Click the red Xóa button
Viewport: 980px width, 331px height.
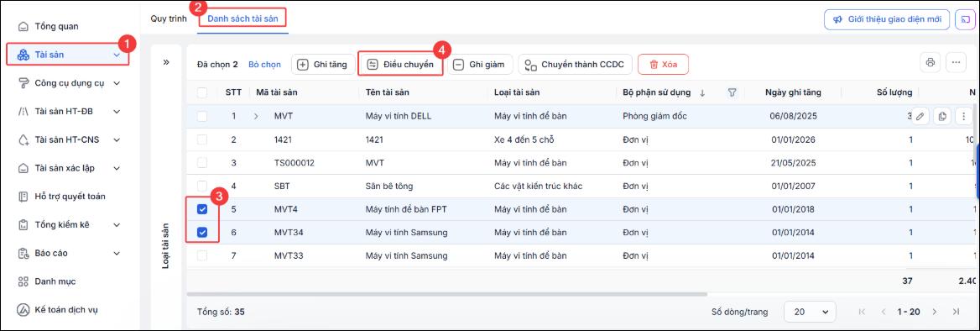tap(663, 65)
